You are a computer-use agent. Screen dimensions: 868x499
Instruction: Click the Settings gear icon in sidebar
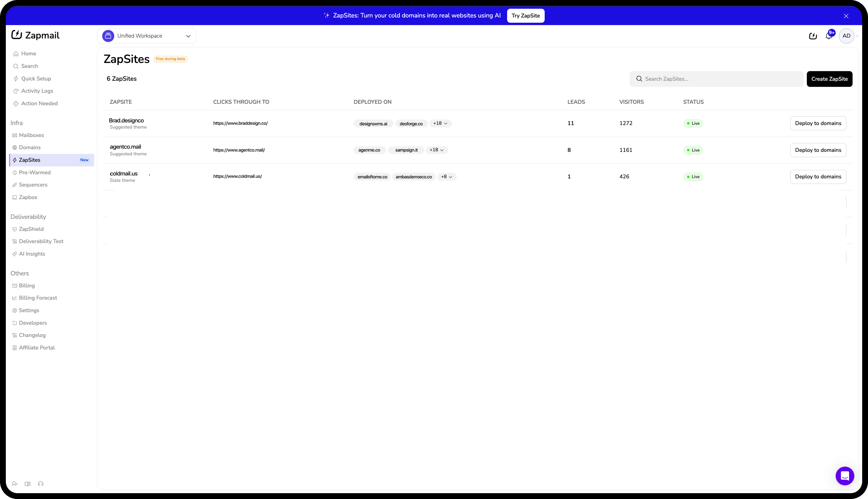tap(15, 310)
